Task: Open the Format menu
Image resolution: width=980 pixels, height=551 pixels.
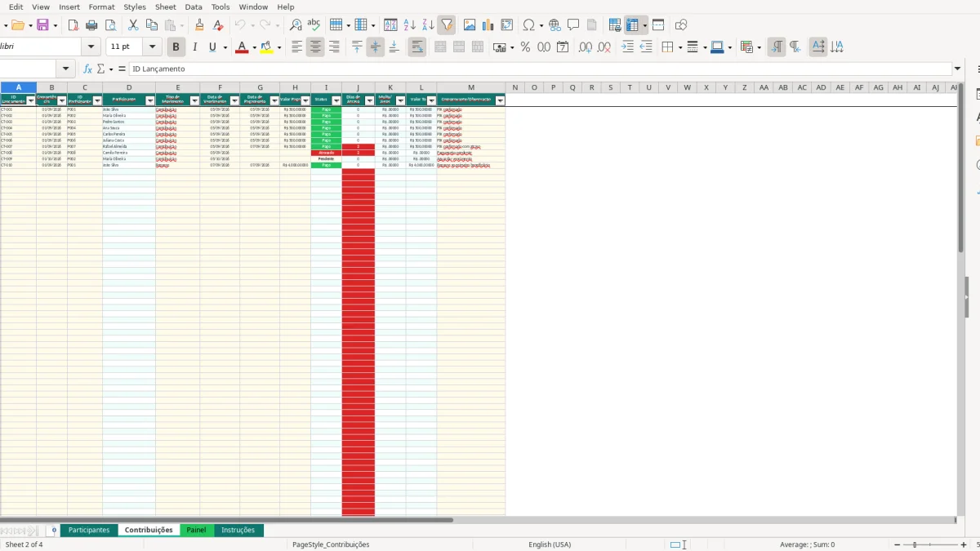Action: click(x=101, y=7)
